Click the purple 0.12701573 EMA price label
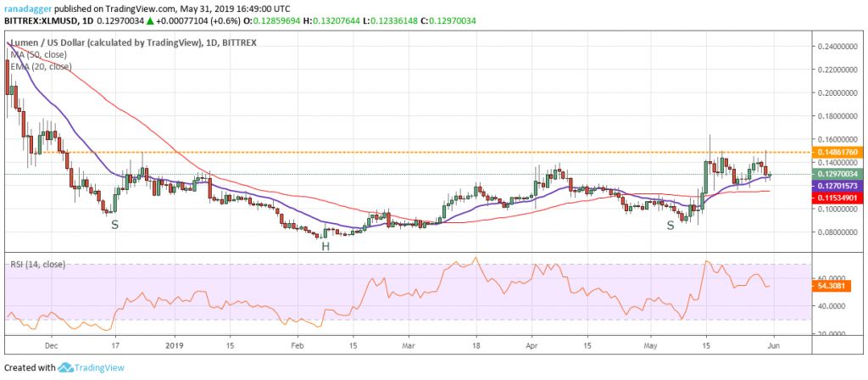Screen dimensions: 868x380 coord(837,185)
